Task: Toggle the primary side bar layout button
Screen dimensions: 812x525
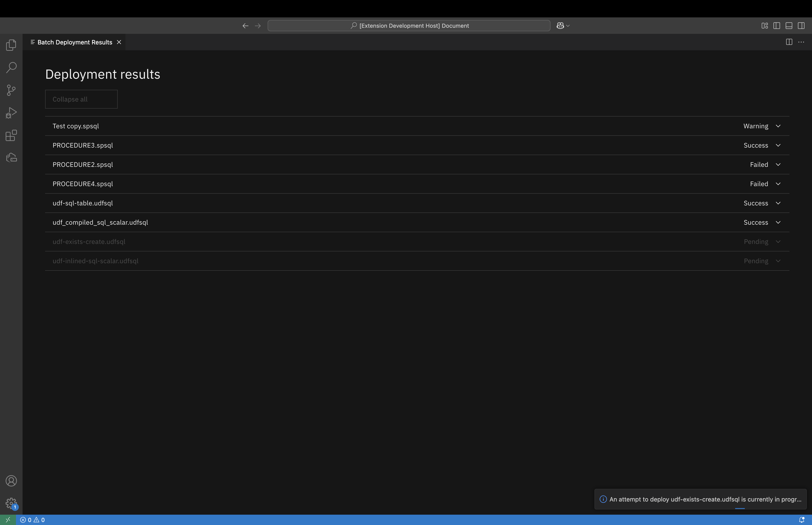Action: (x=777, y=26)
